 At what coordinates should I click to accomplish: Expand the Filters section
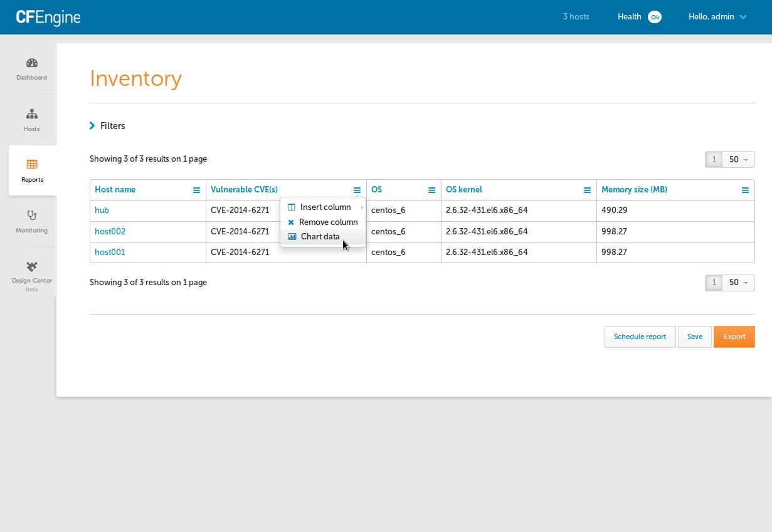point(107,126)
